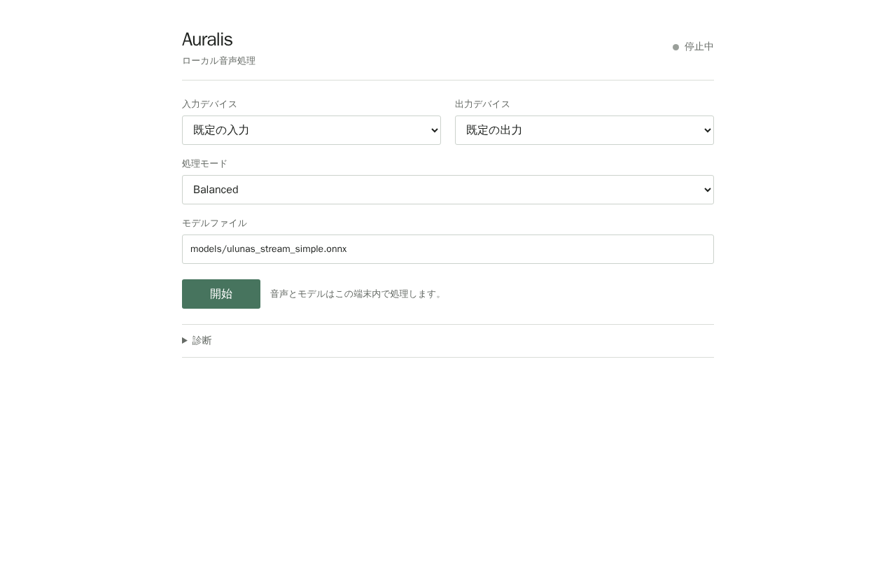Click the 停止中 status text
The width and height of the screenshot is (896, 588).
(699, 47)
